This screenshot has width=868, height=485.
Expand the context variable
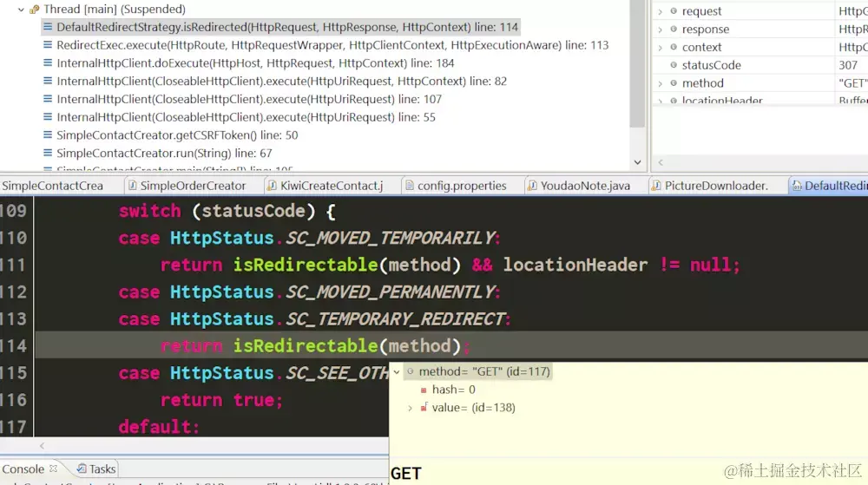(x=660, y=48)
